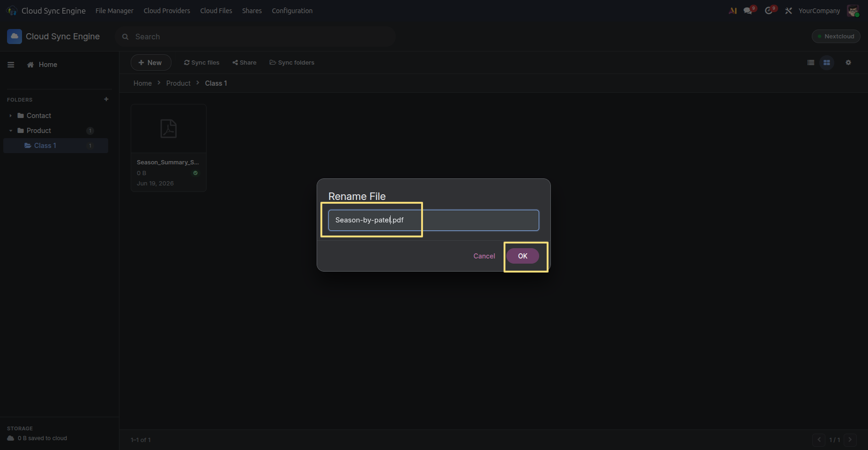Switch to grid view icon

(827, 63)
